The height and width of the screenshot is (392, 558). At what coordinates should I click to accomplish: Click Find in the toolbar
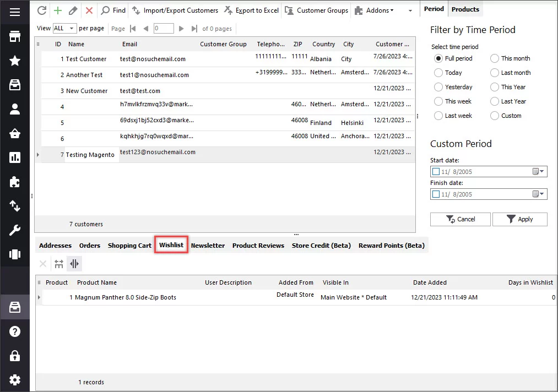tap(113, 10)
